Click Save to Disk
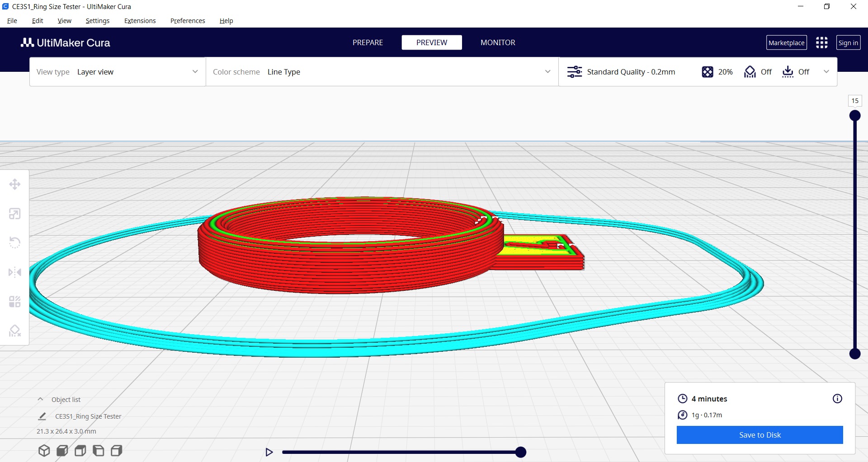 pos(760,435)
